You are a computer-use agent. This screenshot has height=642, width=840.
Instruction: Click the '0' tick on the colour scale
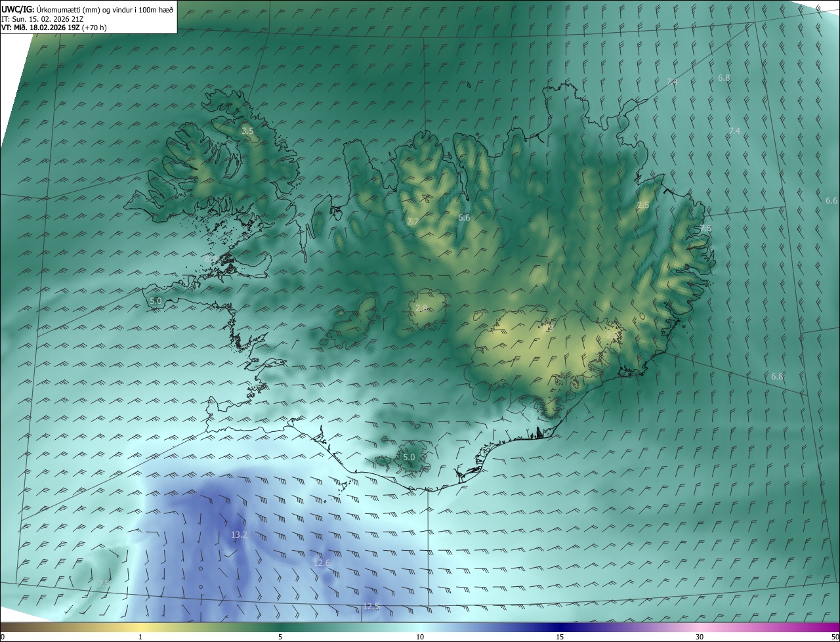coord(3,637)
